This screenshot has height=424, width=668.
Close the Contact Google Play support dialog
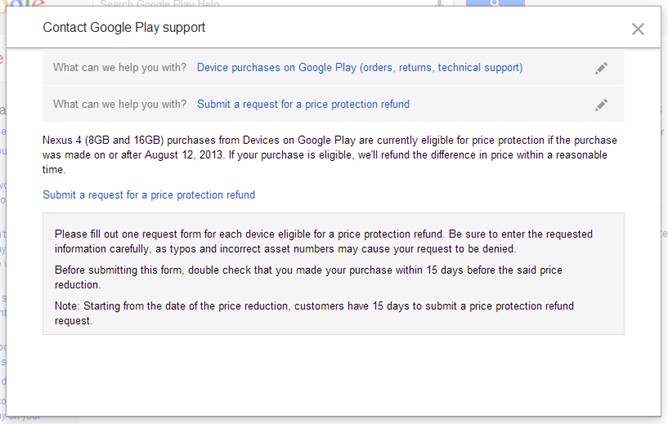pos(638,29)
